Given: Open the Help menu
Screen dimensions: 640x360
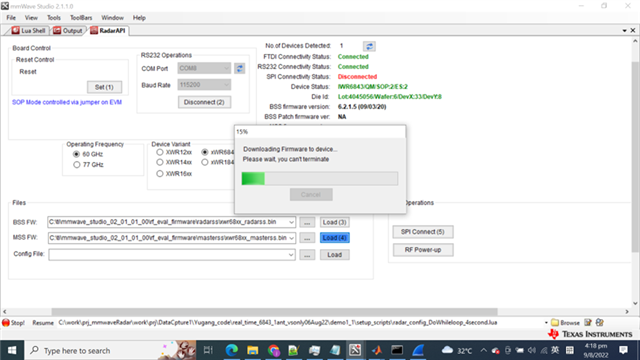Looking at the screenshot, I should click(139, 18).
